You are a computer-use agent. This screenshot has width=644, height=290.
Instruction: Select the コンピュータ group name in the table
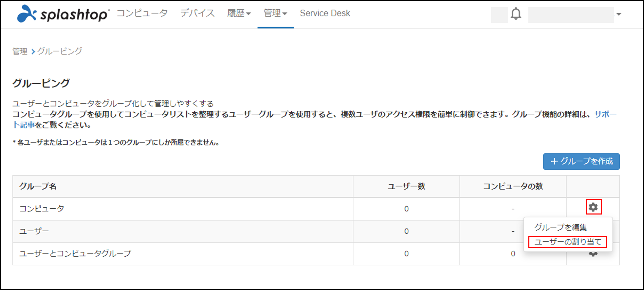42,209
